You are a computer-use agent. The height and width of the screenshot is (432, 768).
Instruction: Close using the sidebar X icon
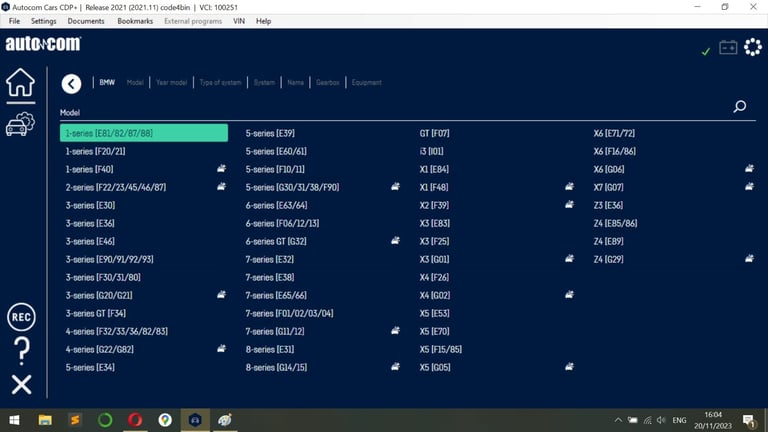point(21,384)
